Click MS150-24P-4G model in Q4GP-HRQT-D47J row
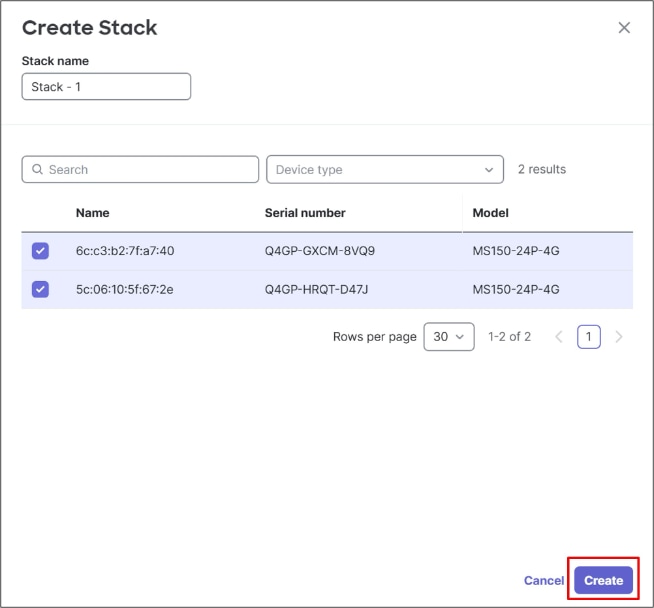654x608 pixels. [516, 289]
